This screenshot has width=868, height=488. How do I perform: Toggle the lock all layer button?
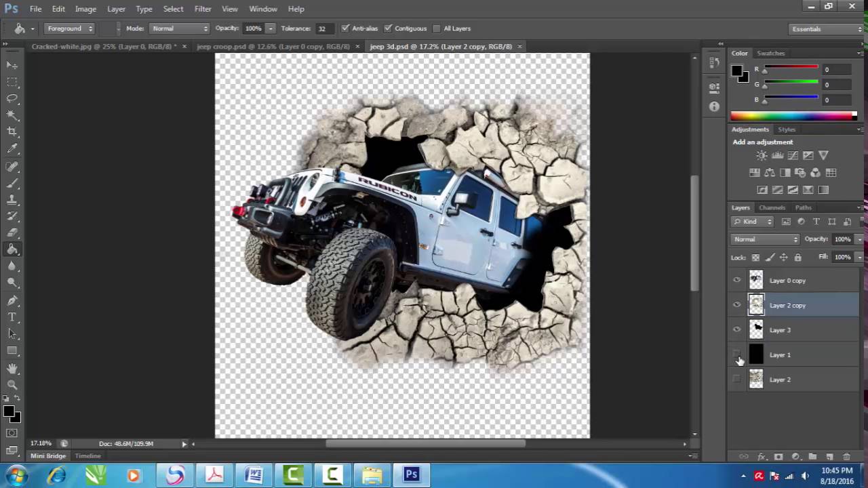797,258
